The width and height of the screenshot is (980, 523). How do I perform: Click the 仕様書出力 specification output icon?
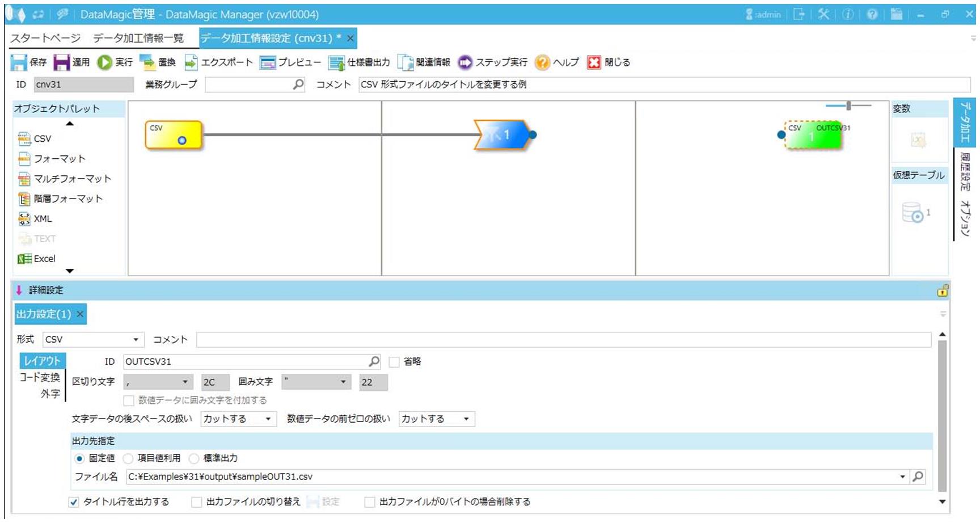click(336, 62)
